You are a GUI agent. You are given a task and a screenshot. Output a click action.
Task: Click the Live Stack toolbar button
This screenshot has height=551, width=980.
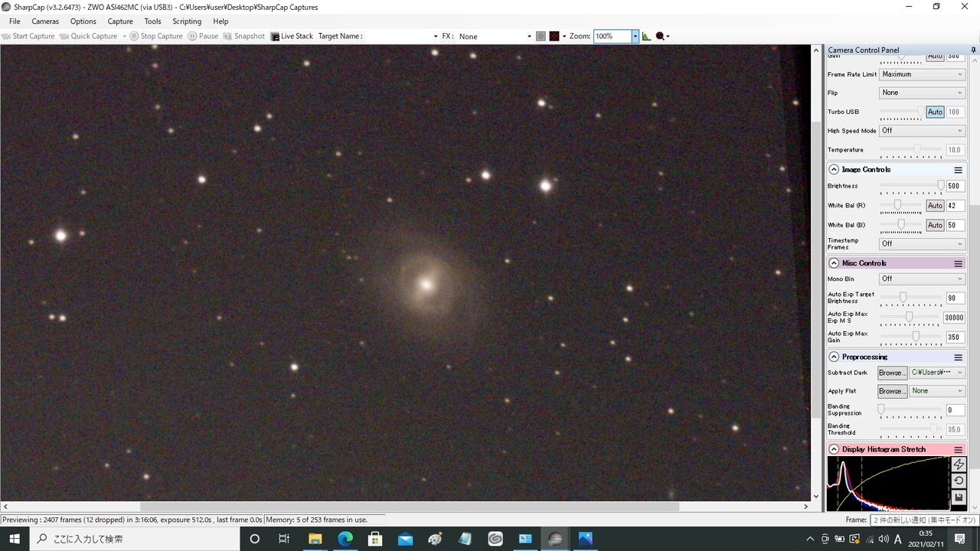tap(292, 36)
